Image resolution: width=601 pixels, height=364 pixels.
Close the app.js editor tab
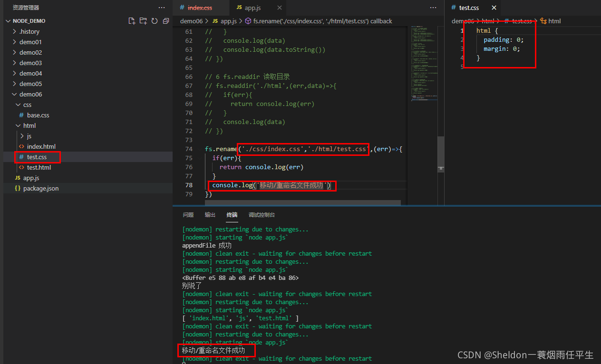pyautogui.click(x=280, y=8)
